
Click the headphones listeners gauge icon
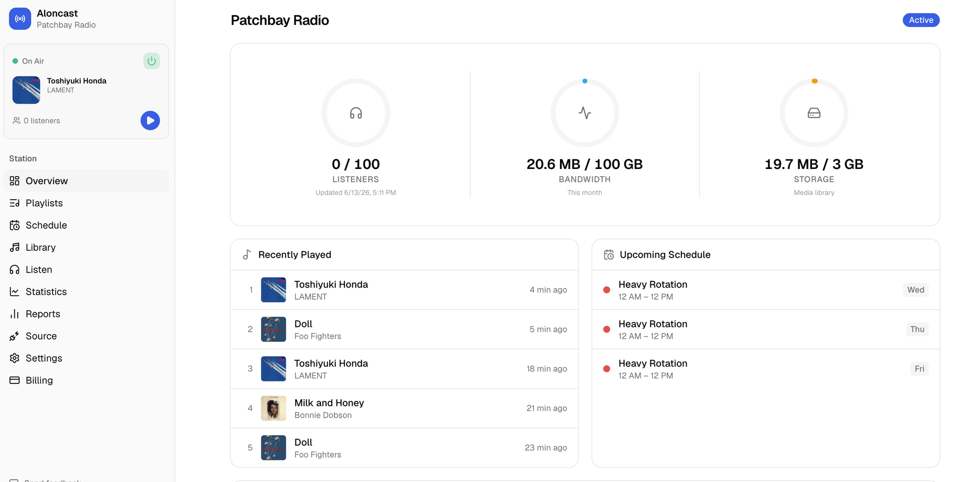click(x=356, y=113)
